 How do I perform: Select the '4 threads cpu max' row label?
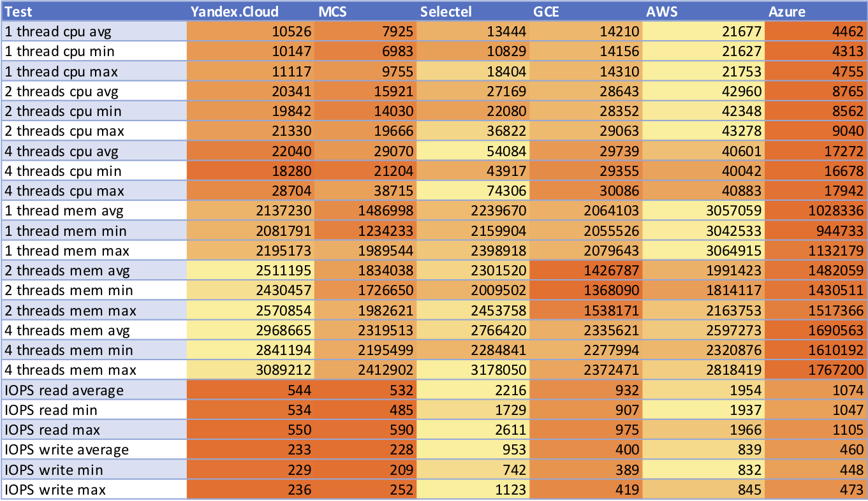(94, 191)
